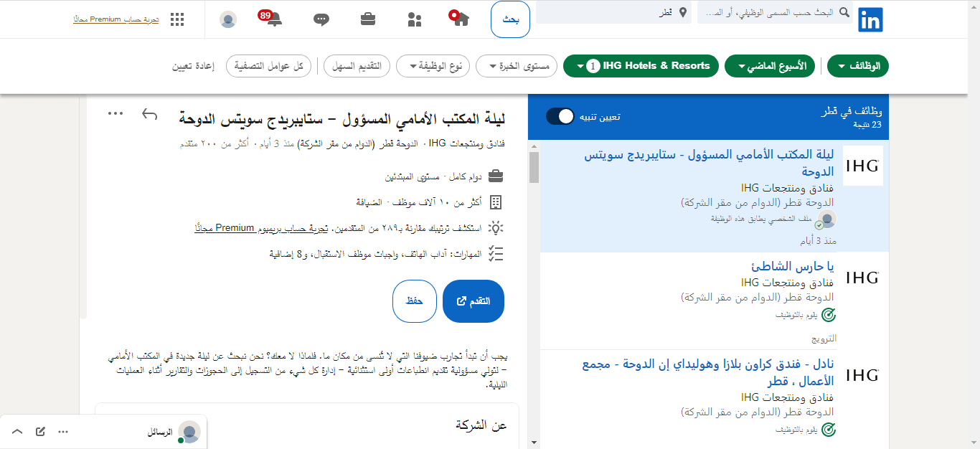This screenshot has width=980, height=449.
Task: Click the job list scrollbar down arrow
Action: [x=534, y=443]
